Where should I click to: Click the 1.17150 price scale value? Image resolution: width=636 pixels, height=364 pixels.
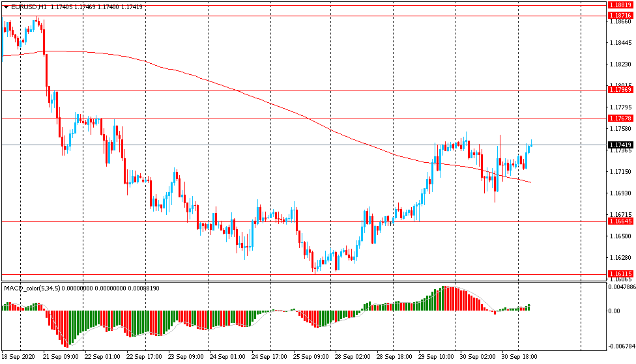(621, 171)
